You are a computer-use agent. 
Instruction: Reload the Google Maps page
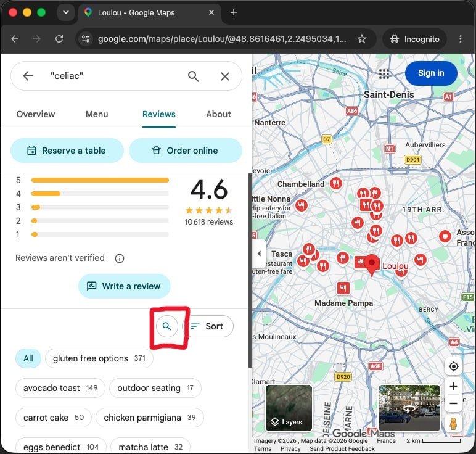point(59,39)
